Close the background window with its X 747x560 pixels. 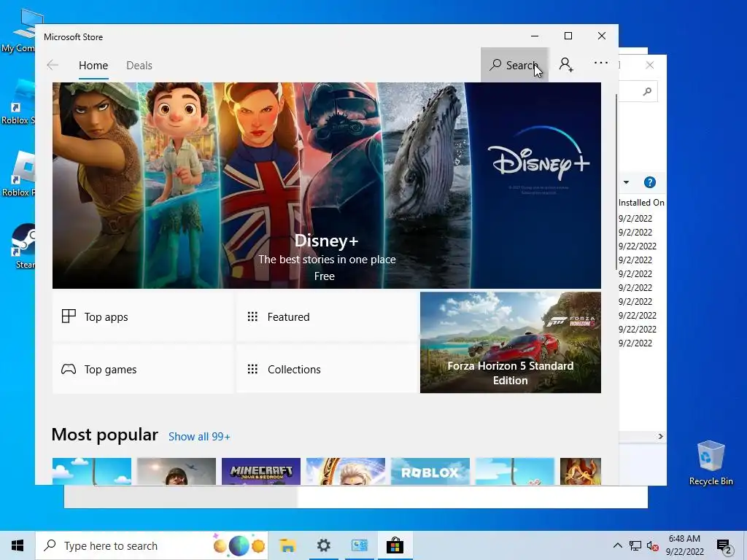650,65
